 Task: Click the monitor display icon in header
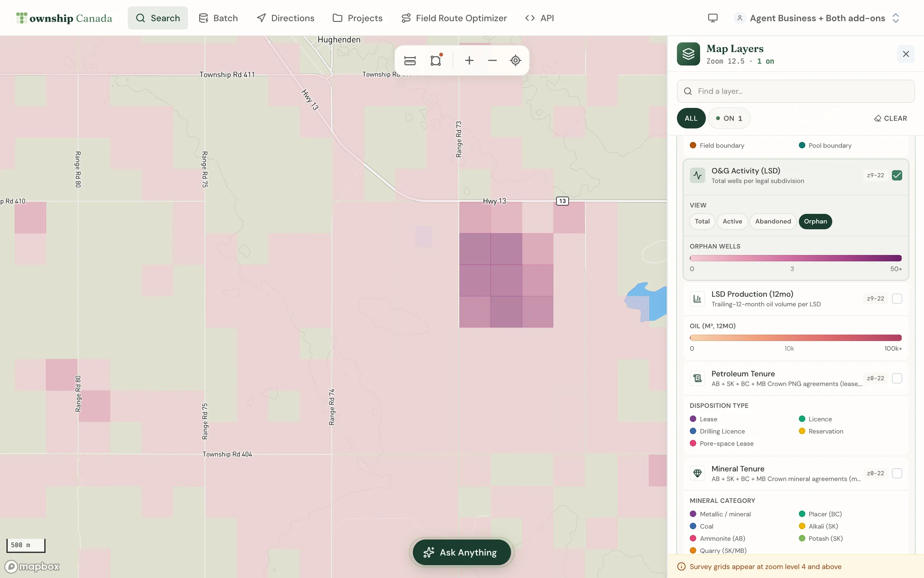coord(713,18)
